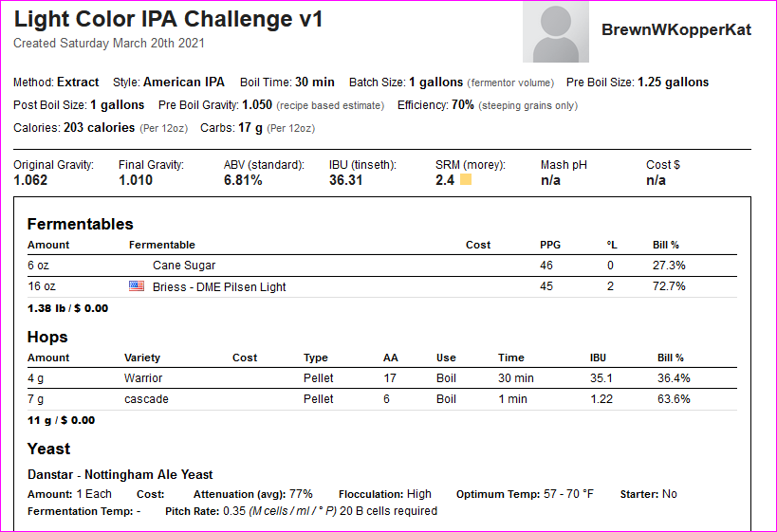Screen dimensions: 777x532
Task: Click the Bill % header in Fermentables table
Action: pyautogui.click(x=665, y=245)
